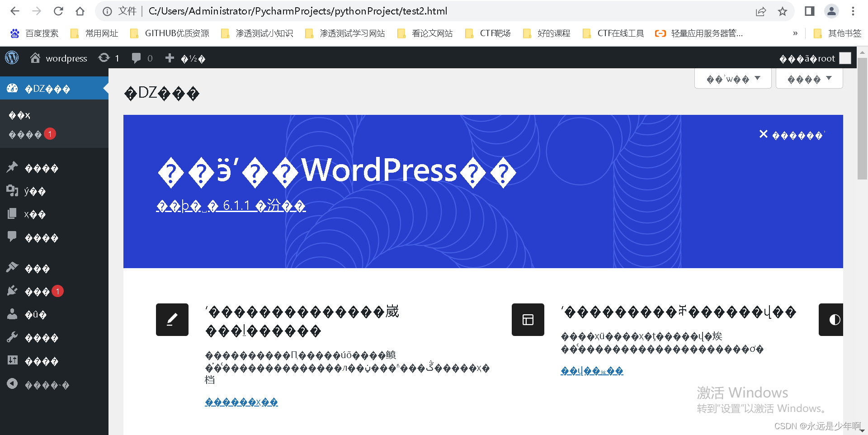Open the version 6.1.1 link
Screen dimensions: 868x435
(231, 206)
